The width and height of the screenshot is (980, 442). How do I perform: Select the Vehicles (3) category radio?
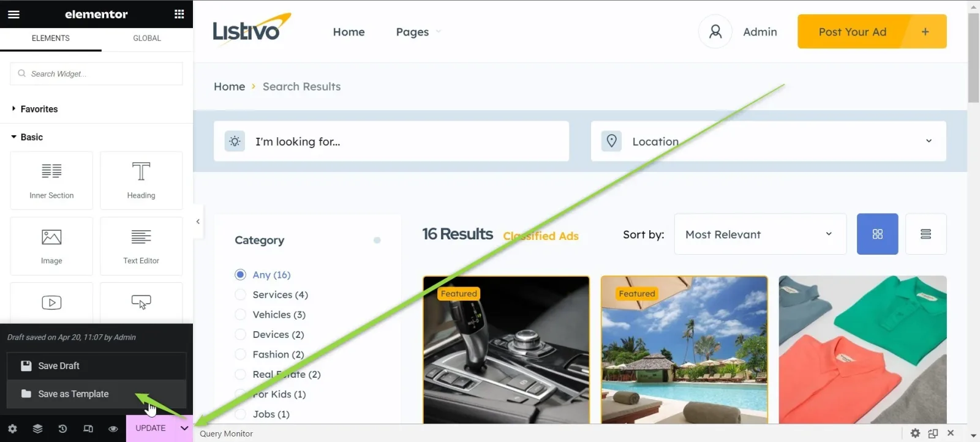[241, 315]
